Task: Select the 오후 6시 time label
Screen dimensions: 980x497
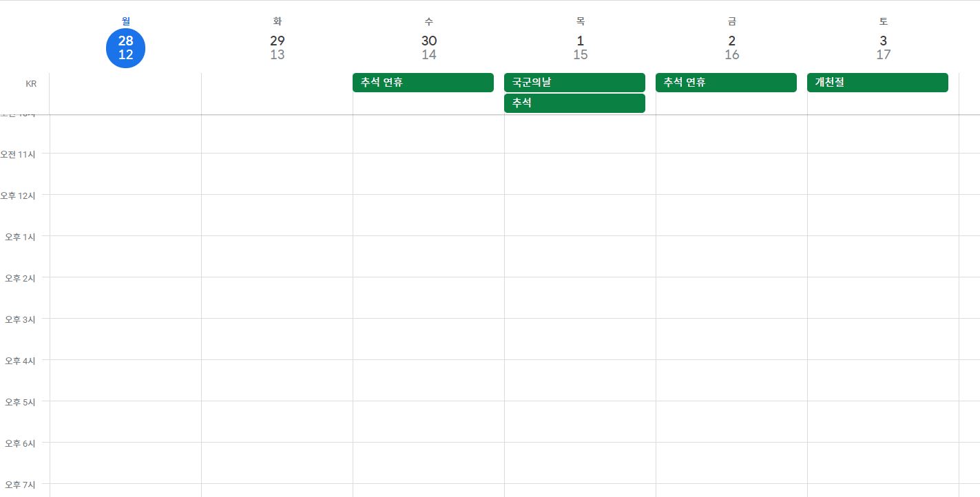Action: click(20, 443)
